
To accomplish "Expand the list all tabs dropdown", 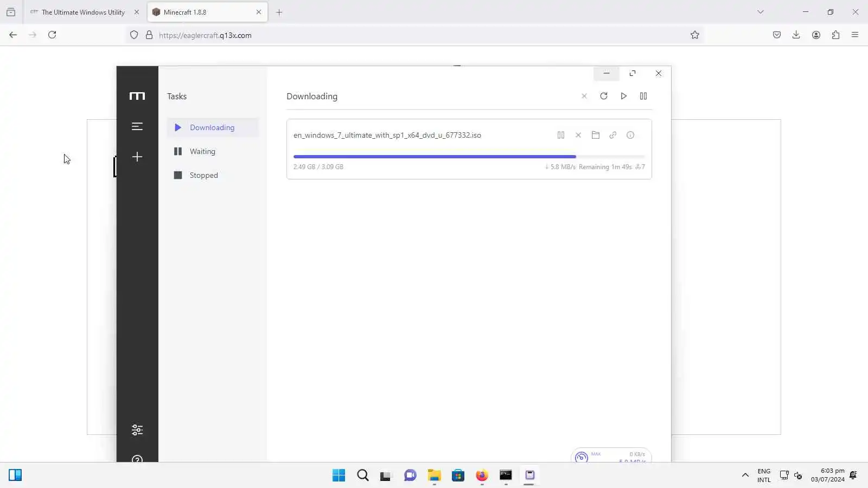I will (x=761, y=12).
